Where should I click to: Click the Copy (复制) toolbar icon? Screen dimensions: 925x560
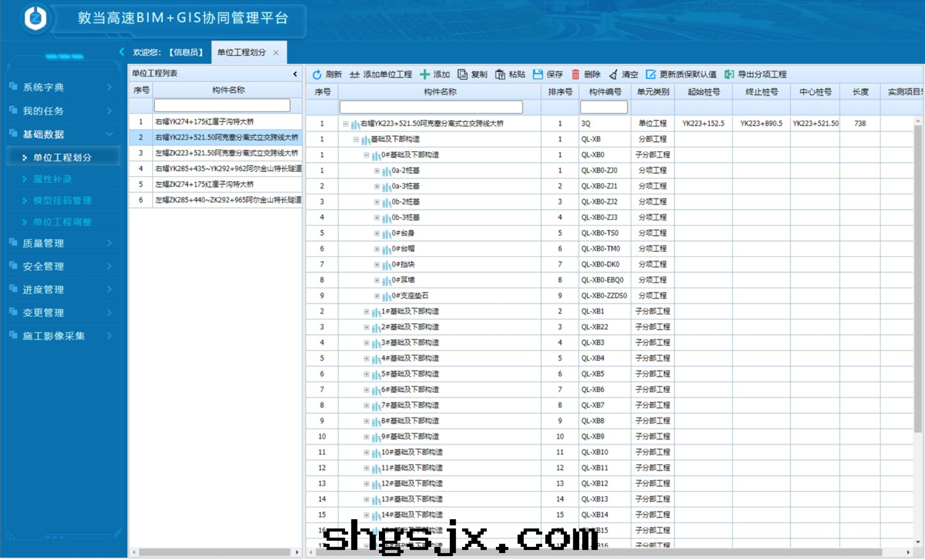point(462,74)
